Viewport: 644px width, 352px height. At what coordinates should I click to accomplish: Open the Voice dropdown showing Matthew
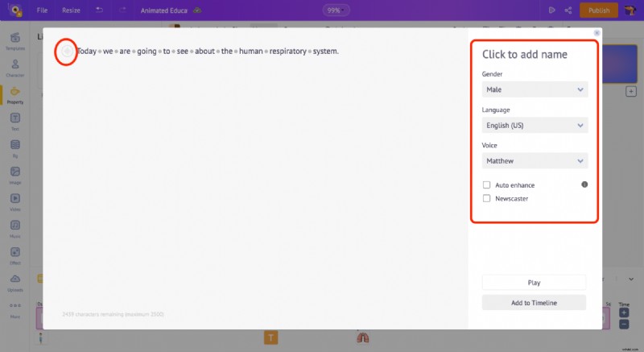[x=535, y=160]
